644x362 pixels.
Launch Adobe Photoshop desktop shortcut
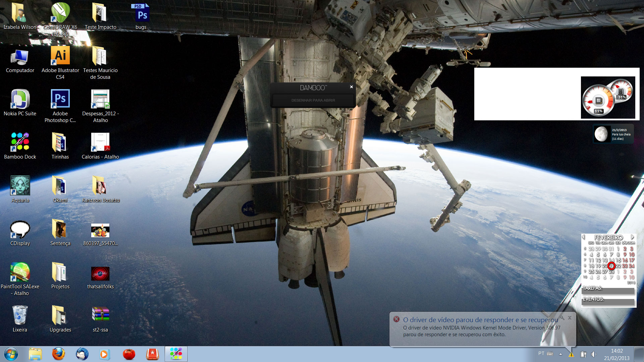(60, 106)
